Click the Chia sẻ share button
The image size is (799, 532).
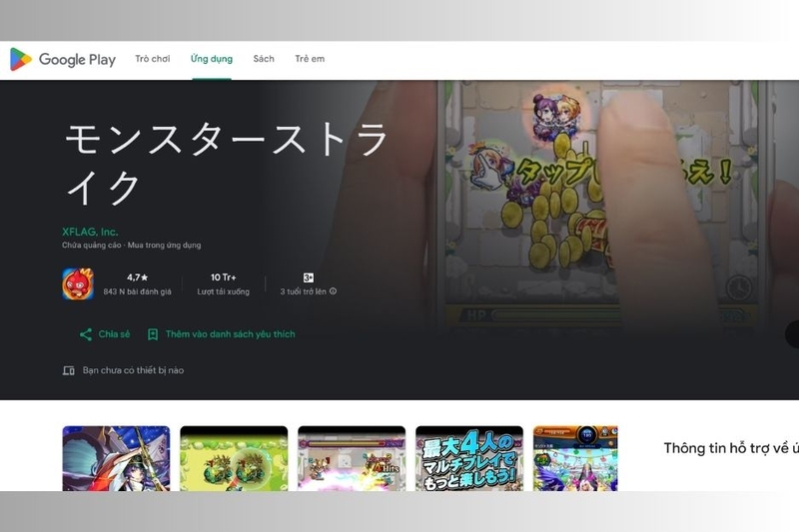105,334
